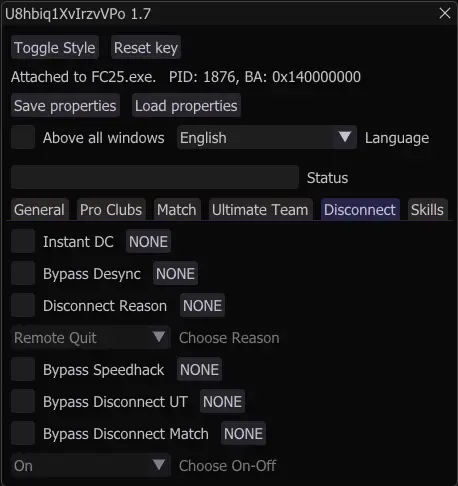This screenshot has width=458, height=486.
Task: Close the window with the X icon
Action: tap(445, 13)
